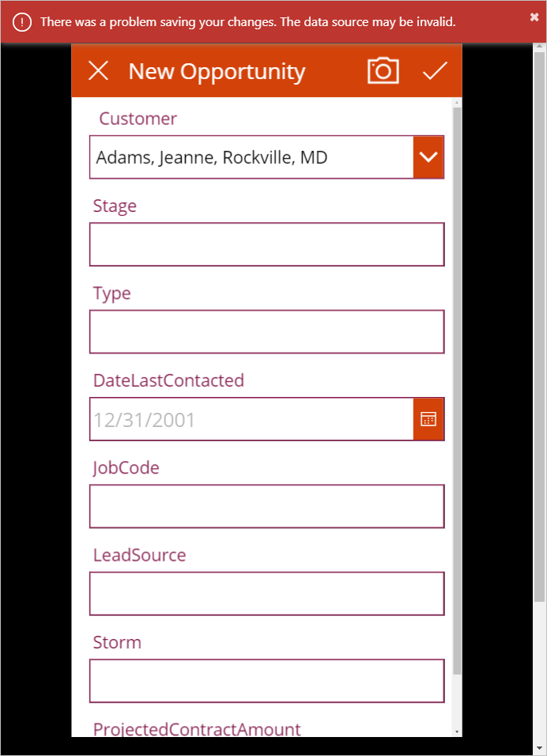Click the New Opportunity title text
This screenshot has height=756, width=547.
coord(217,72)
